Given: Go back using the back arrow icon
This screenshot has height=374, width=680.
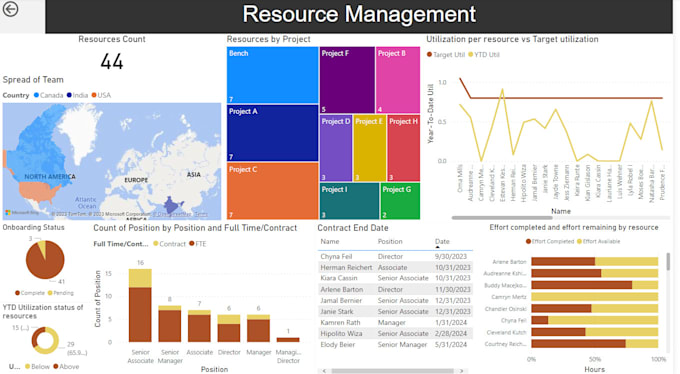Looking at the screenshot, I should coord(10,9).
